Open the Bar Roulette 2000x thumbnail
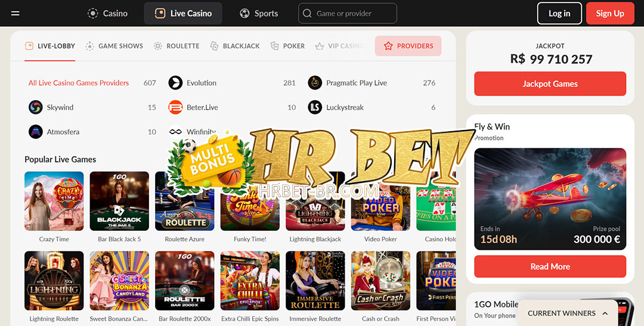644x326 pixels. (x=185, y=281)
